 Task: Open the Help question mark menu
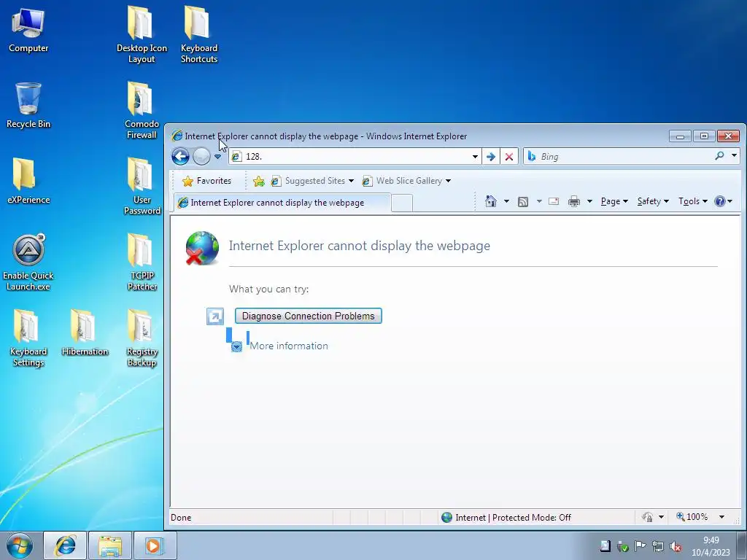pyautogui.click(x=723, y=201)
